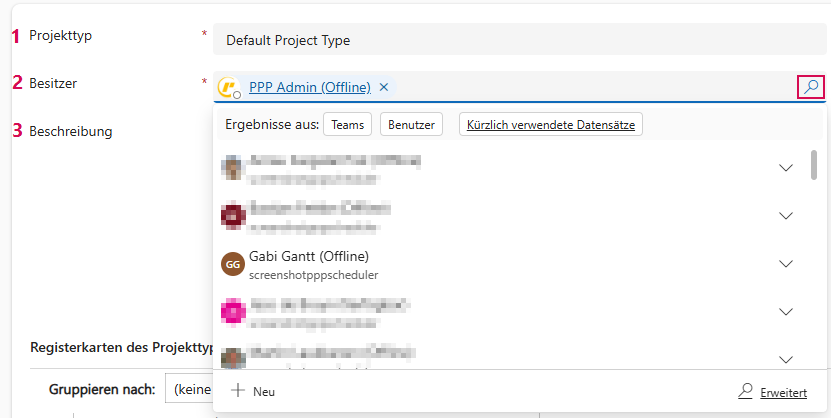Expand the chevron of the first result row
This screenshot has width=831, height=418.
(x=785, y=167)
